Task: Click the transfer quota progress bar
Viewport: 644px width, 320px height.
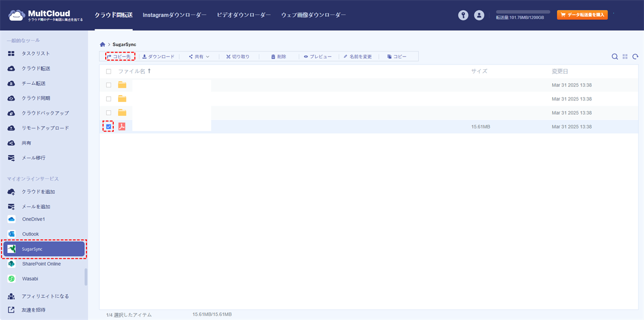Action: (x=523, y=11)
